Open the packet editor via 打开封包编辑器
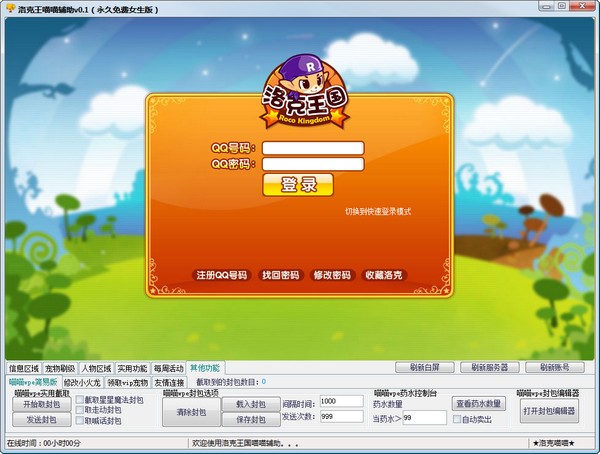This screenshot has height=454, width=600. tap(549, 411)
